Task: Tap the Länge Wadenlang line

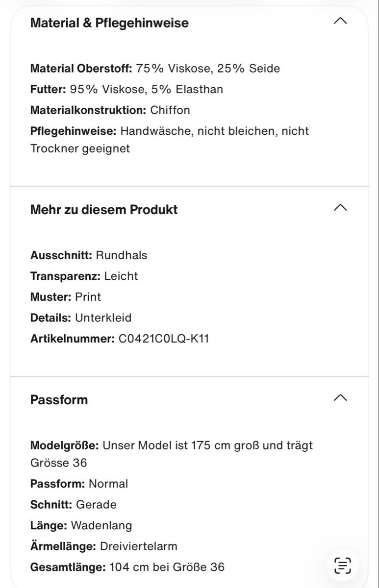Action: pyautogui.click(x=81, y=525)
